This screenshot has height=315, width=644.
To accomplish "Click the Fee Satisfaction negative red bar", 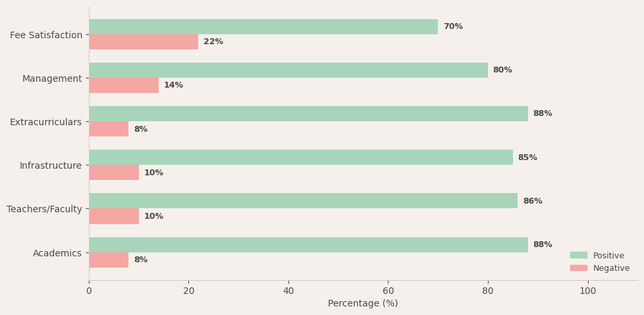I will tap(143, 42).
